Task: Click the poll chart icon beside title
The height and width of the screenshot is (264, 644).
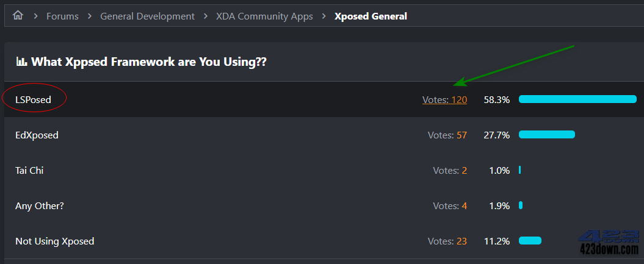Action: click(x=21, y=62)
